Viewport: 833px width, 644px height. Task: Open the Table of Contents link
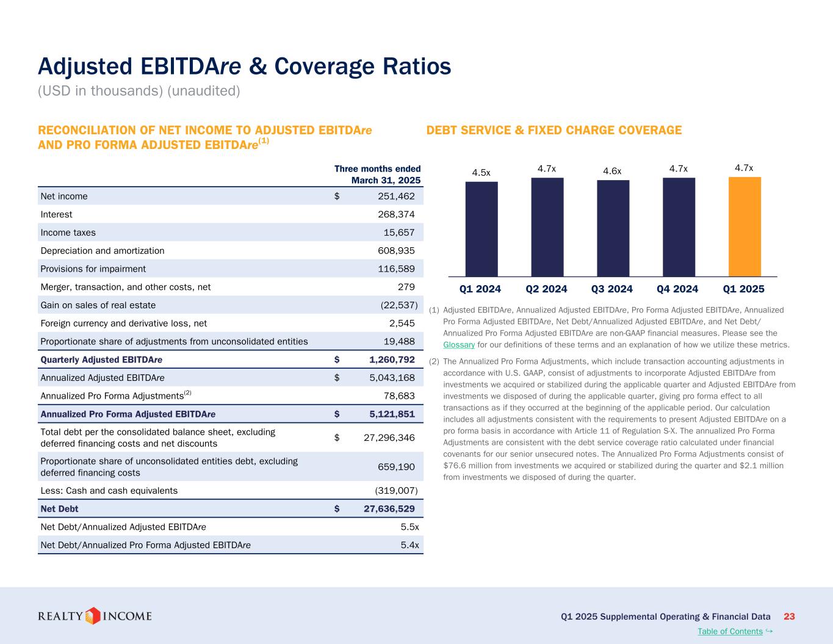coord(730,631)
